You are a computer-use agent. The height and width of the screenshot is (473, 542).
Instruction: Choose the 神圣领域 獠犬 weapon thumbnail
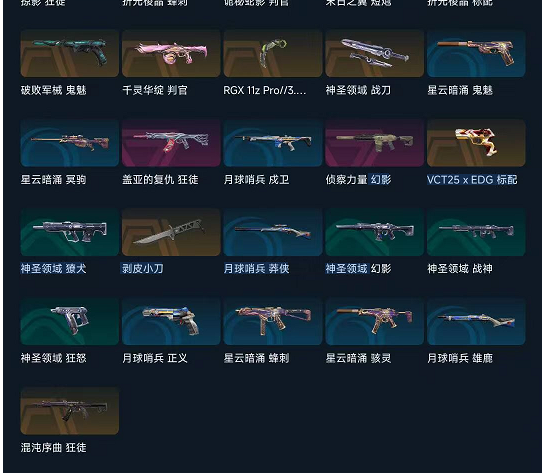click(69, 232)
